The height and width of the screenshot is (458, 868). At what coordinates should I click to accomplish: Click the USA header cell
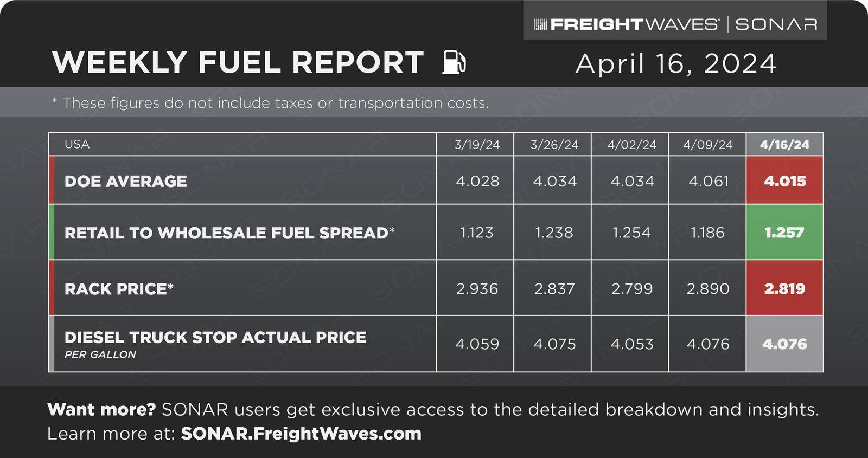[242, 144]
